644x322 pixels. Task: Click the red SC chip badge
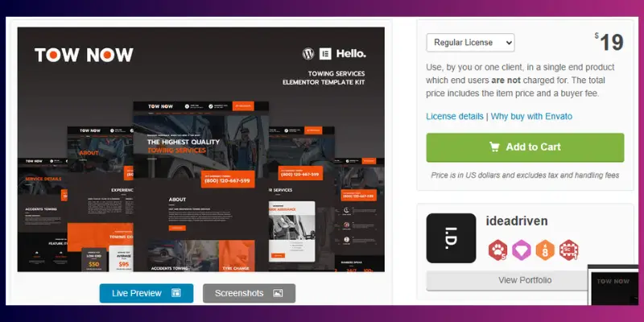[569, 250]
